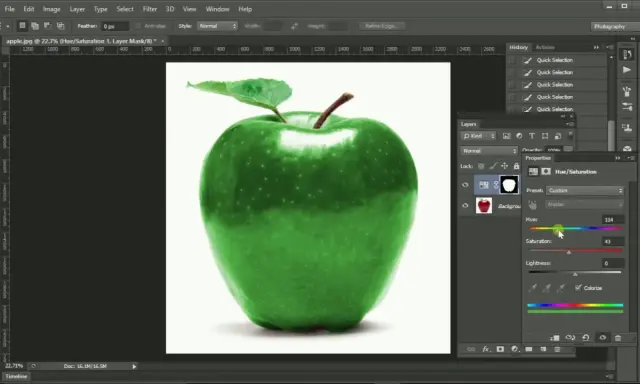Filter layers by pixel image icon
Viewport: 640px width, 384px height.
point(506,136)
